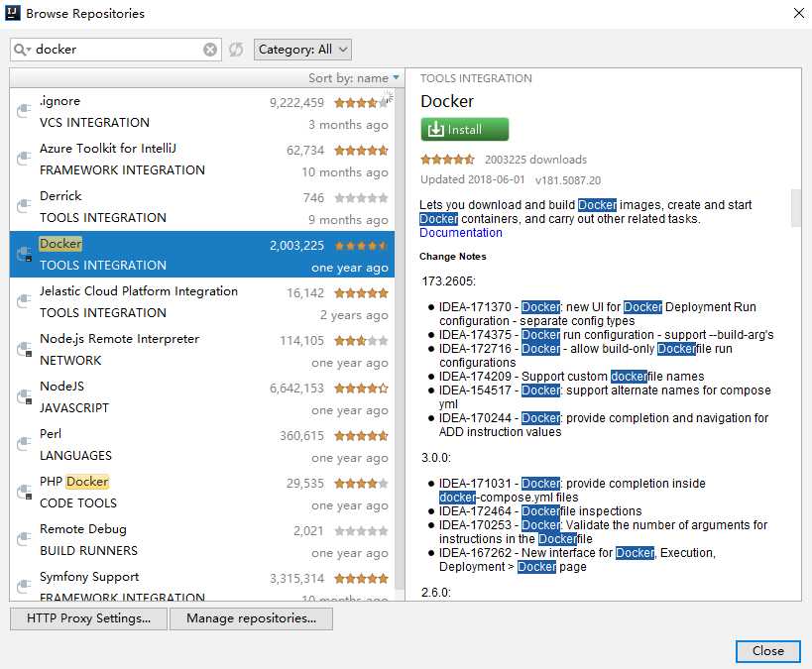Image resolution: width=812 pixels, height=669 pixels.
Task: Select Azure Toolkit for IntelliJ plugin
Action: (x=108, y=149)
